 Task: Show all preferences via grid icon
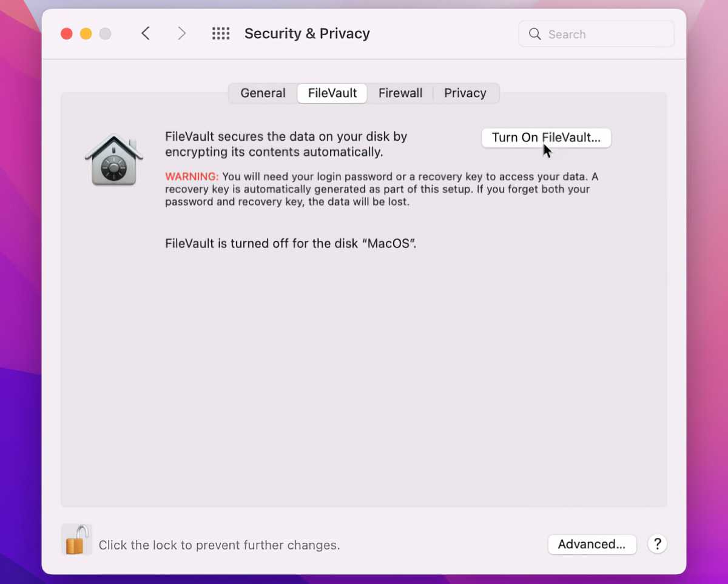click(x=221, y=33)
